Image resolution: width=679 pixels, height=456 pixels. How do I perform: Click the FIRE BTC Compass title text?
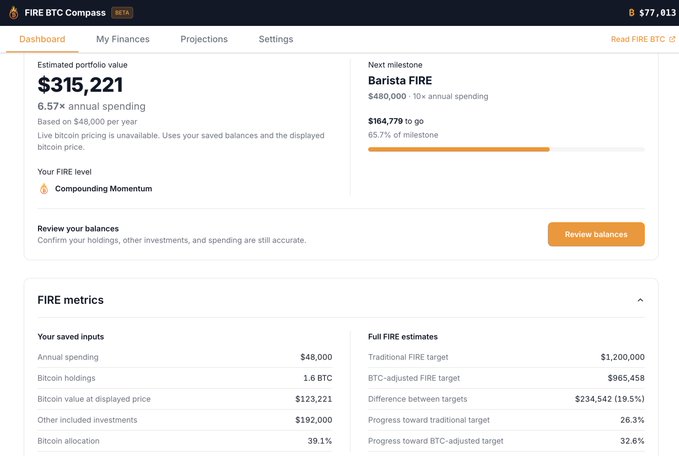coord(65,13)
